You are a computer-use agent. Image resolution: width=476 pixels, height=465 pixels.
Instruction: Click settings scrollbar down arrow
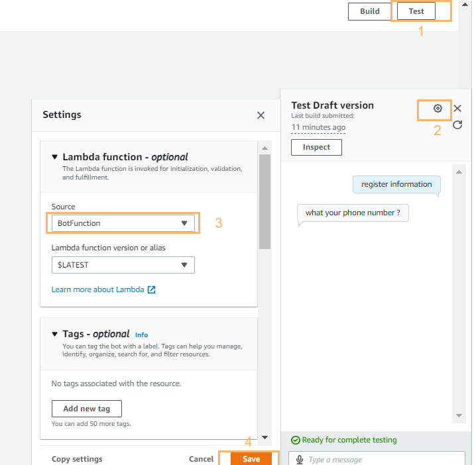(x=265, y=437)
